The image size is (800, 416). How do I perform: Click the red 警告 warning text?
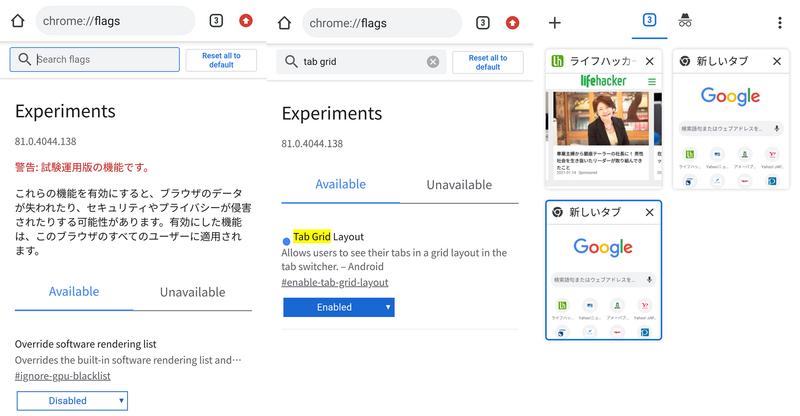(x=83, y=167)
